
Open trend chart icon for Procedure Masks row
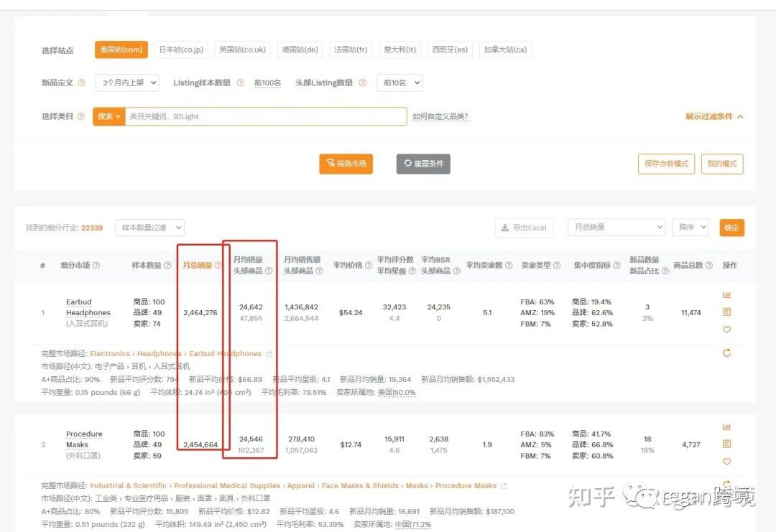(726, 426)
